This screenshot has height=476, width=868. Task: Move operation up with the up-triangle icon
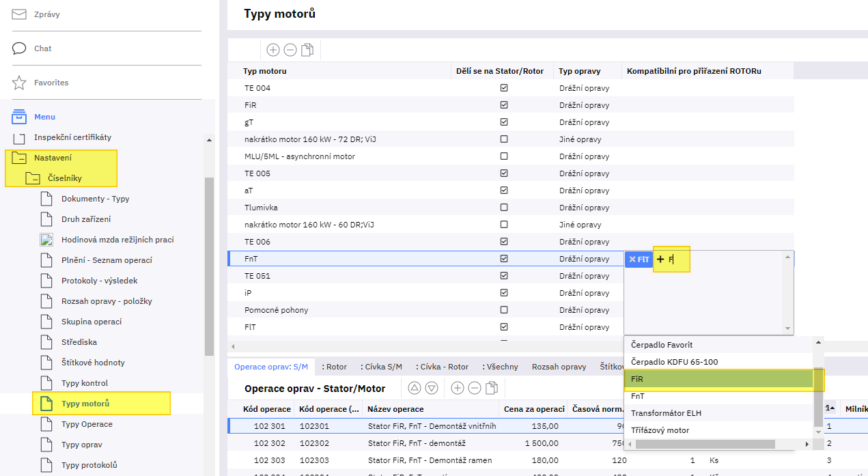(x=414, y=388)
